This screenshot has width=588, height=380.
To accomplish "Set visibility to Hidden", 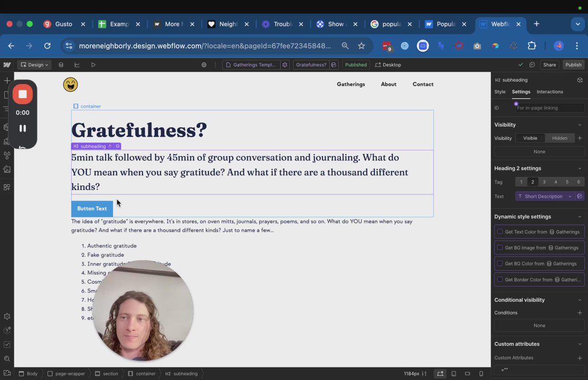I will [x=559, y=138].
